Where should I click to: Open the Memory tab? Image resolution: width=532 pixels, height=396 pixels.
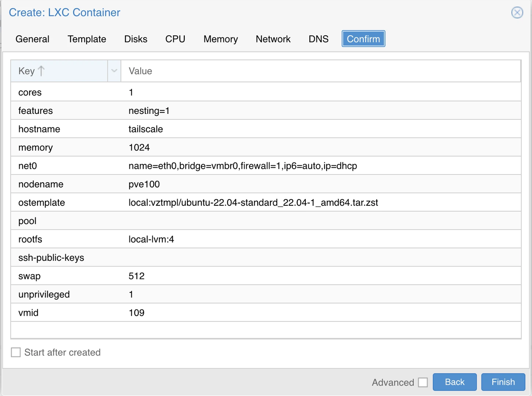(220, 39)
